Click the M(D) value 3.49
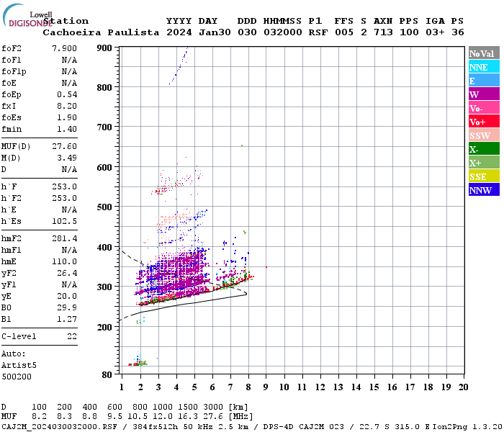Image resolution: width=504 pixels, height=432 pixels. tap(67, 158)
